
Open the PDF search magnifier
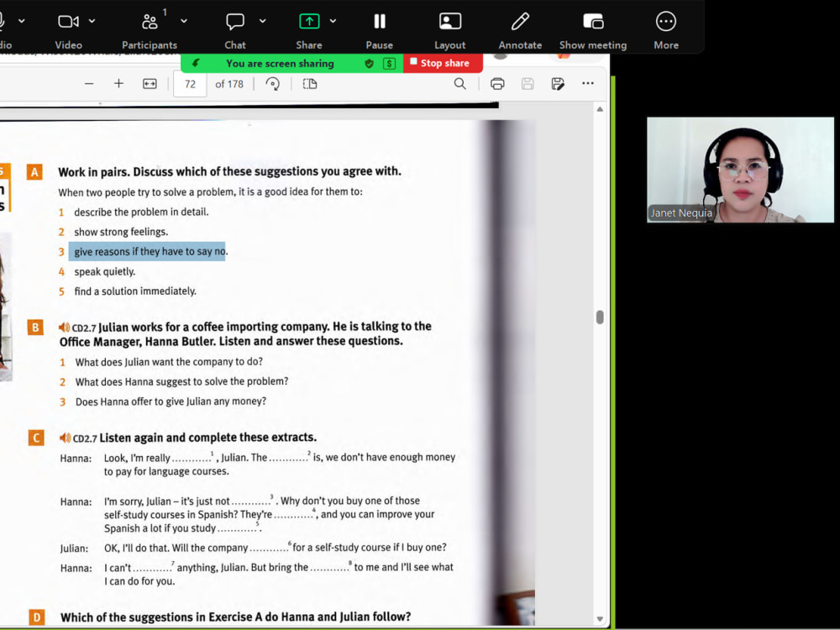(x=460, y=83)
